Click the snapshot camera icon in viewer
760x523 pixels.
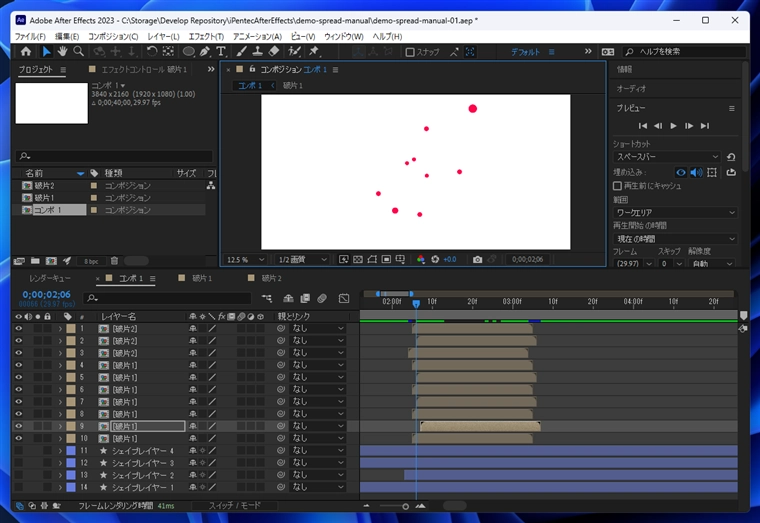click(x=477, y=259)
